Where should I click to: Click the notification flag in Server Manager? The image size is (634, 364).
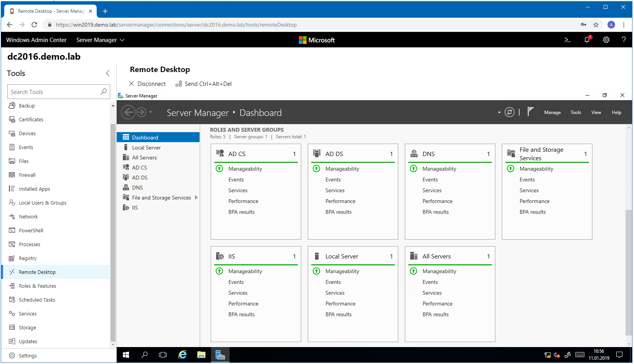click(530, 112)
